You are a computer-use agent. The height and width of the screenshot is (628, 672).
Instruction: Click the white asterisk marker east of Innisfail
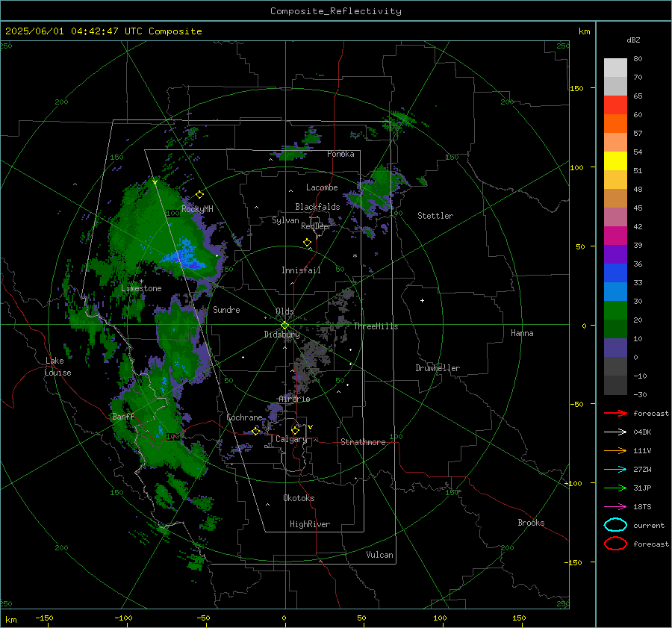[x=355, y=256]
